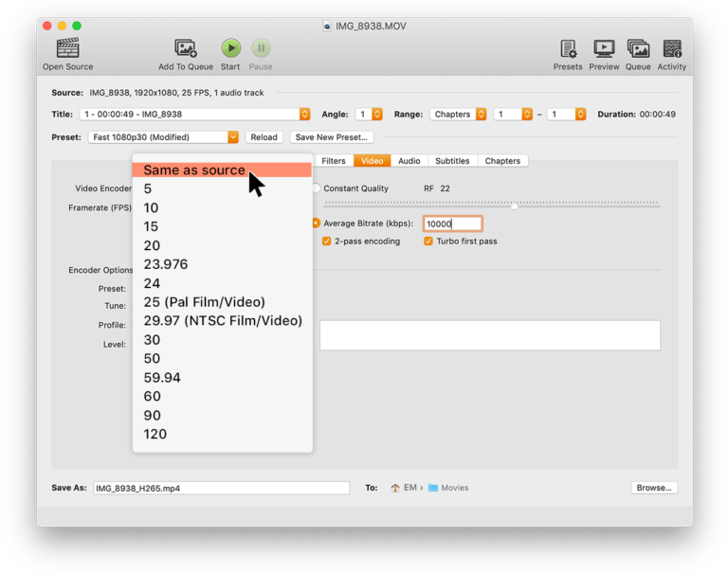Show the Queue window icon
The height and width of the screenshot is (573, 728).
click(x=638, y=47)
